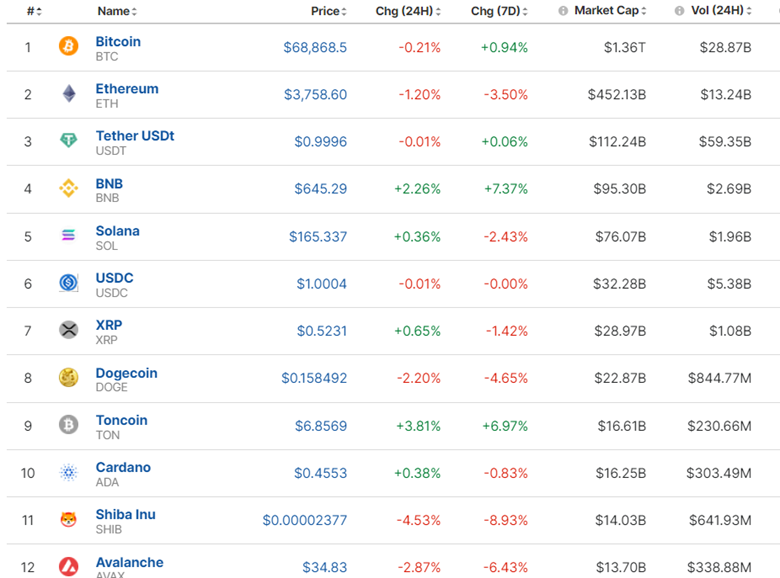780x578 pixels.
Task: Open the Tether USDt link
Action: (x=135, y=136)
